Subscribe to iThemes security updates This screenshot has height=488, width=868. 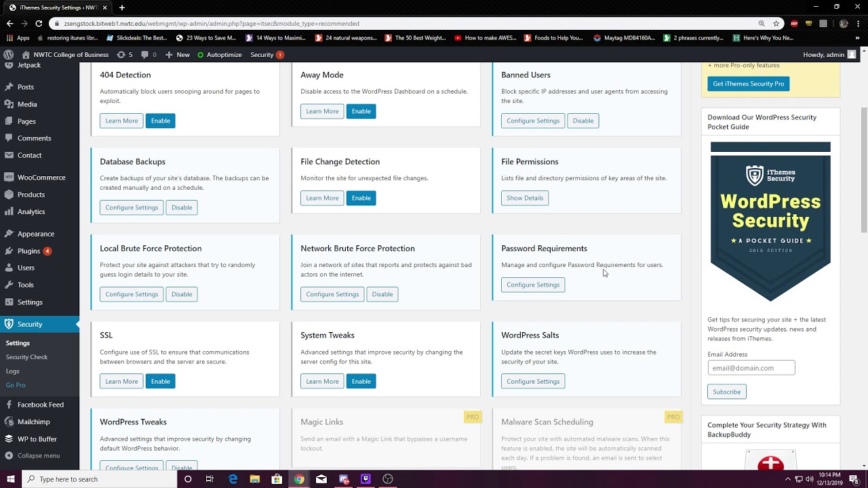pos(727,392)
